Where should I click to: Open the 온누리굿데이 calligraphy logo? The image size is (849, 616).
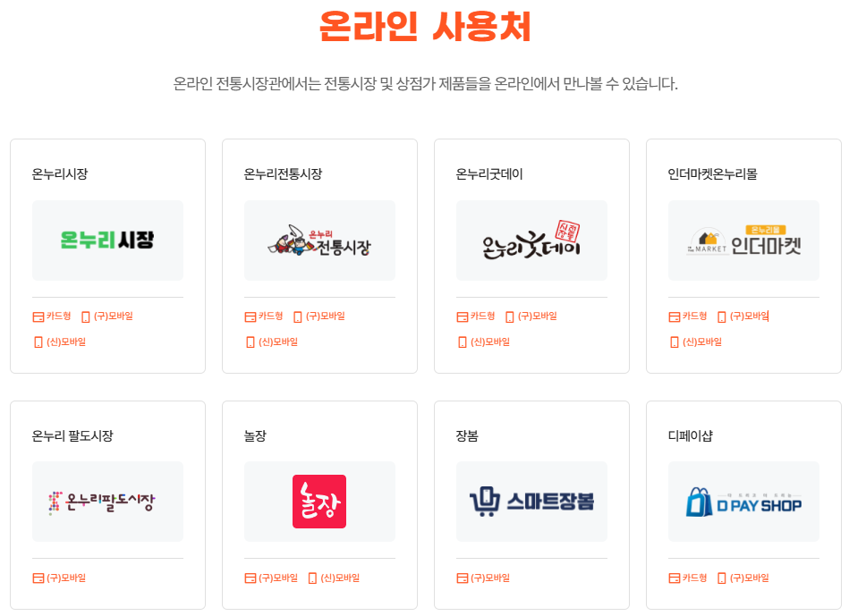pos(531,240)
